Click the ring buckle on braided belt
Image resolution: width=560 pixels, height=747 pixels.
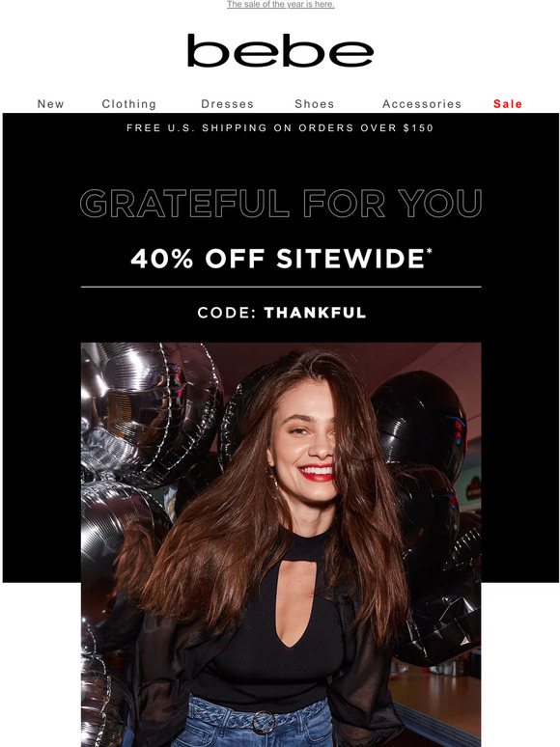(264, 722)
